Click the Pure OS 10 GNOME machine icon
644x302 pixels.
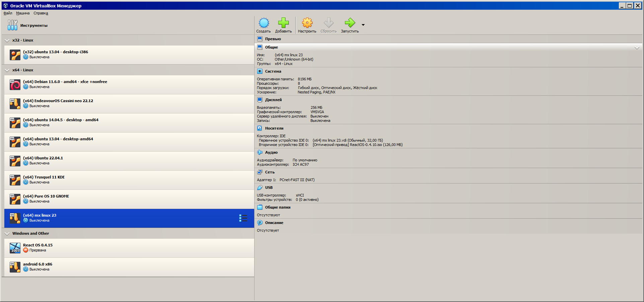click(x=15, y=199)
